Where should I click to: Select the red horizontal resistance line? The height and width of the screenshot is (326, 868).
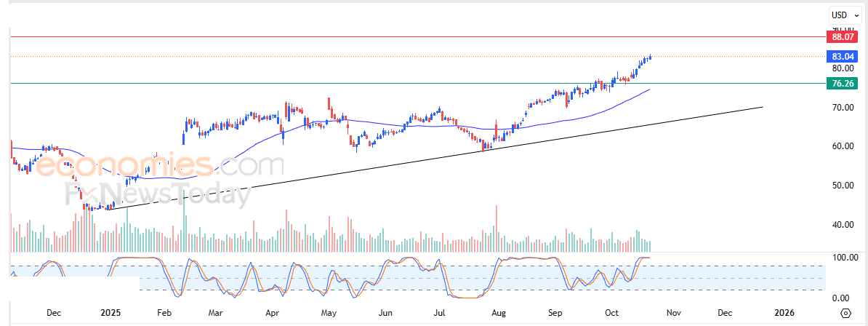[x=436, y=36]
